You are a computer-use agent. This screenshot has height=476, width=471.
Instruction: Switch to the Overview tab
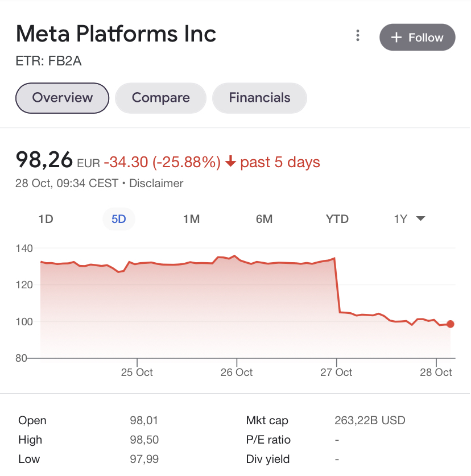[62, 98]
